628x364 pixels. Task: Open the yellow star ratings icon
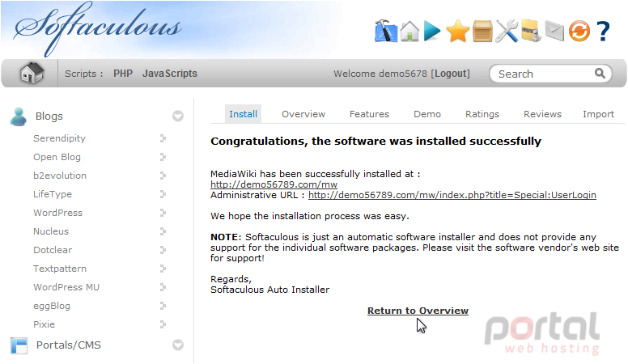pos(457,32)
